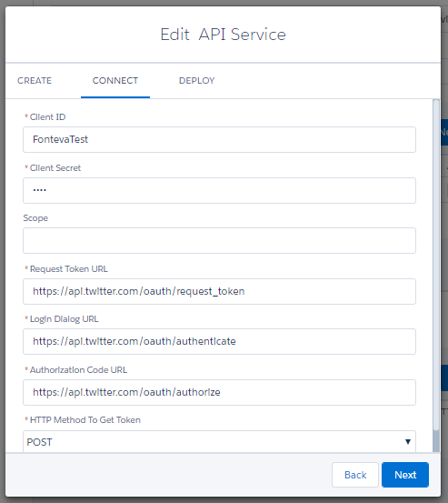The width and height of the screenshot is (448, 503).
Task: Edit the Login Dialog URL field
Action: click(x=219, y=341)
